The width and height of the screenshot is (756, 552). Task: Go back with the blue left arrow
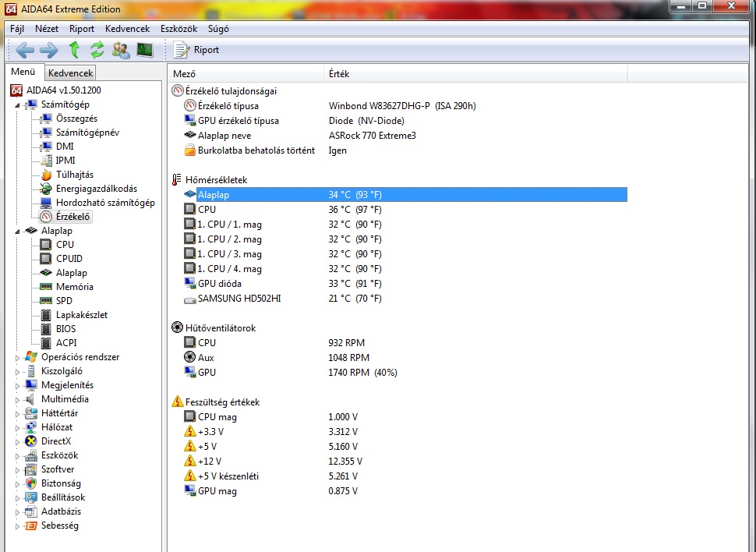[x=25, y=50]
